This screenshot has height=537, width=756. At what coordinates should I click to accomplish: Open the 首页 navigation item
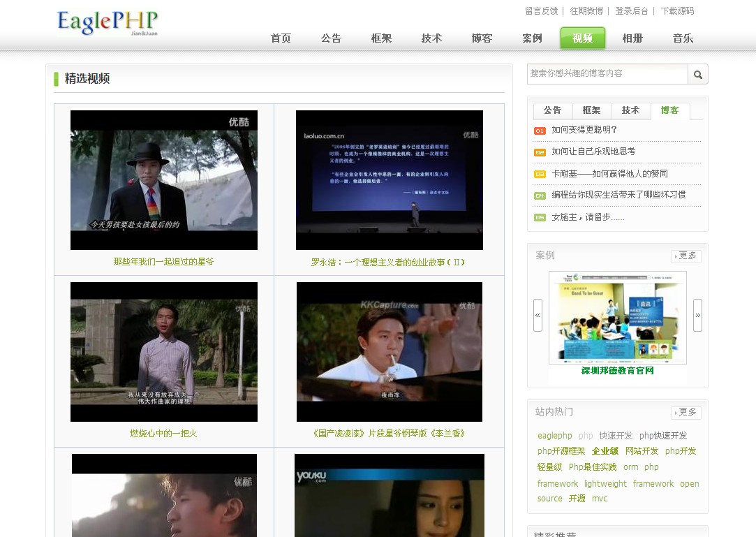tap(281, 38)
